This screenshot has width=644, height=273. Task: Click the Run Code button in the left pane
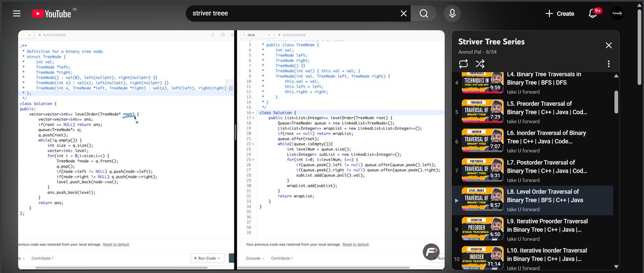click(x=207, y=258)
